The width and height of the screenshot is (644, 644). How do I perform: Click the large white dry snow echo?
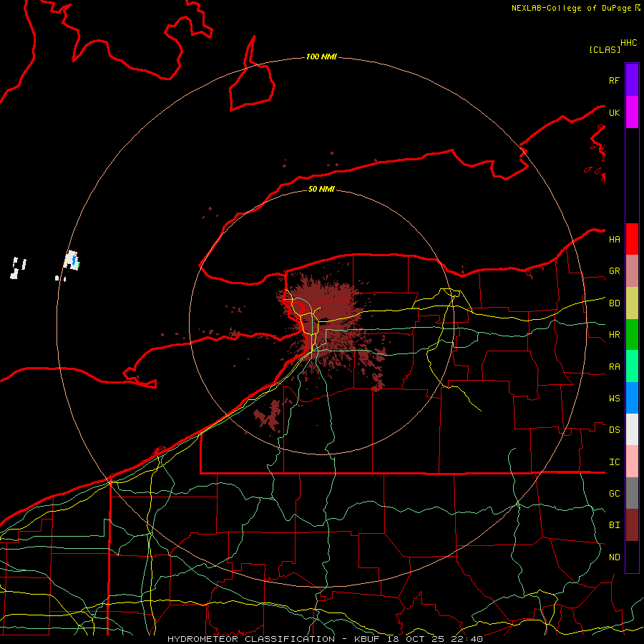pyautogui.click(x=71, y=260)
